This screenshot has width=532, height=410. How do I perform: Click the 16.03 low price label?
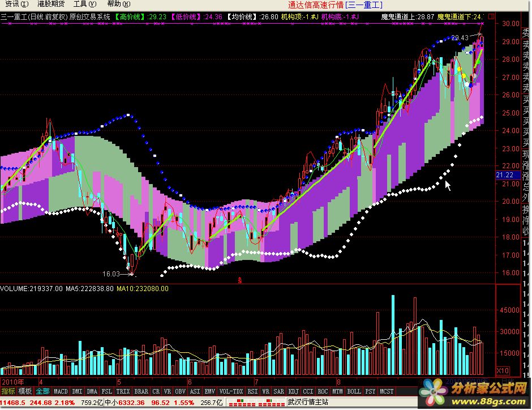(x=111, y=274)
